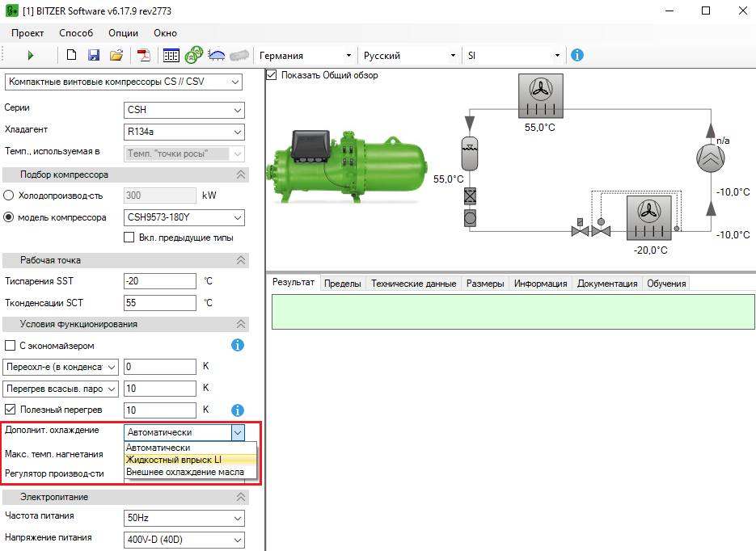Open the 'Опции' menu
Screen dimensions: 756x551
tap(123, 33)
